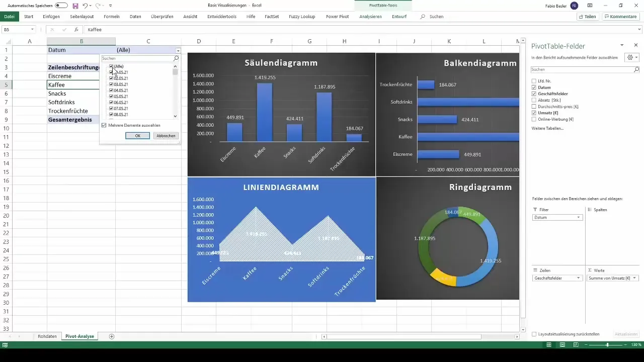Uncheck 07.05.21 in date filter list
The height and width of the screenshot is (362, 644).
[111, 109]
